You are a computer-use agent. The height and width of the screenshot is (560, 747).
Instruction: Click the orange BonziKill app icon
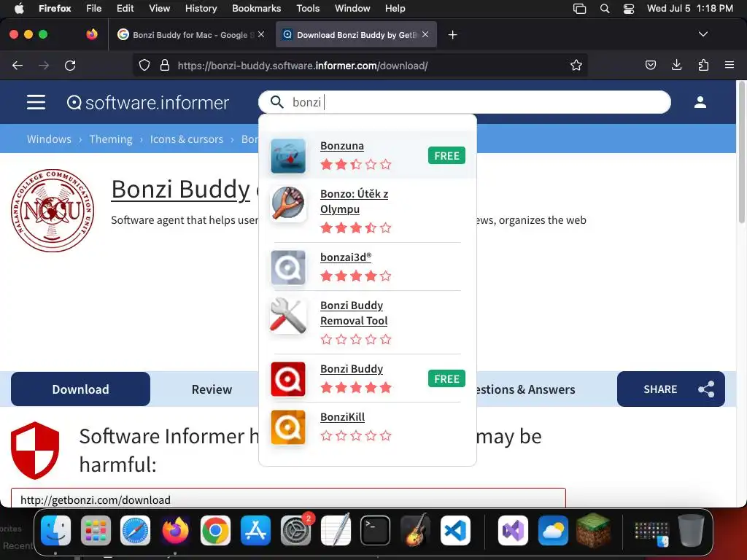(x=287, y=427)
